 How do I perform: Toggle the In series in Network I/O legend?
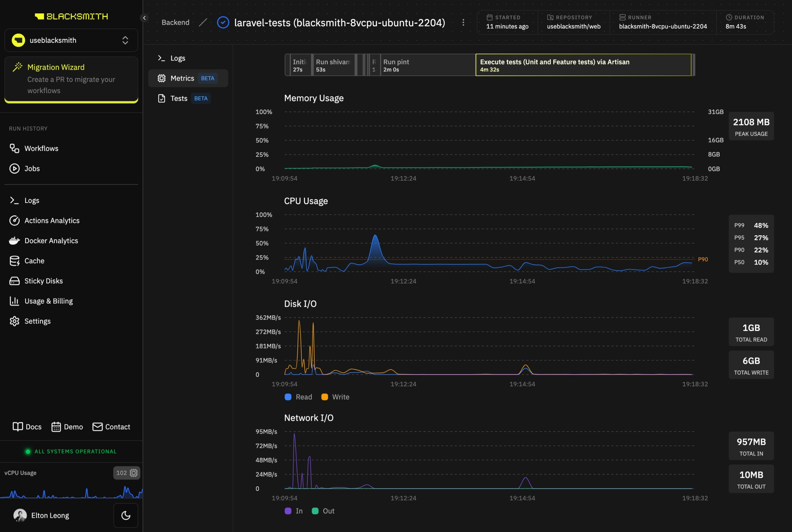(293, 511)
